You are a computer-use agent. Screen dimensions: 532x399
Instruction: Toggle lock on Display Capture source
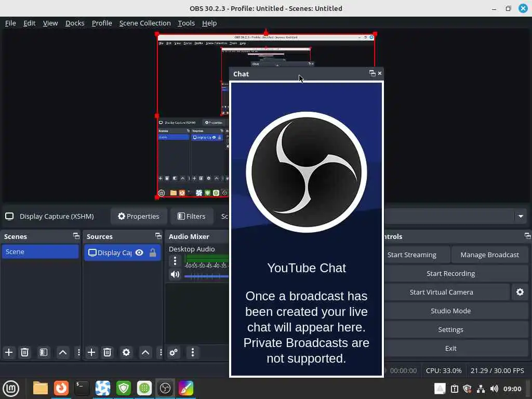(153, 253)
